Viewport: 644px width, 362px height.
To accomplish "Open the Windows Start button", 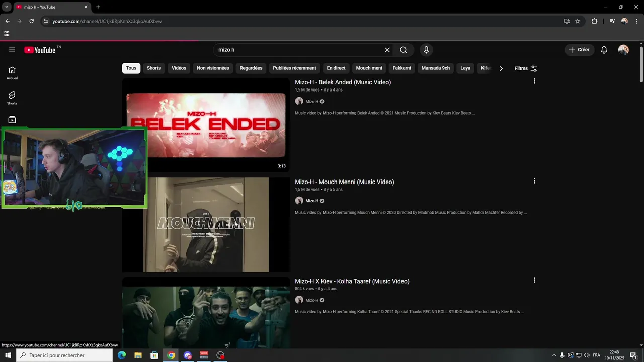I will 8,355.
